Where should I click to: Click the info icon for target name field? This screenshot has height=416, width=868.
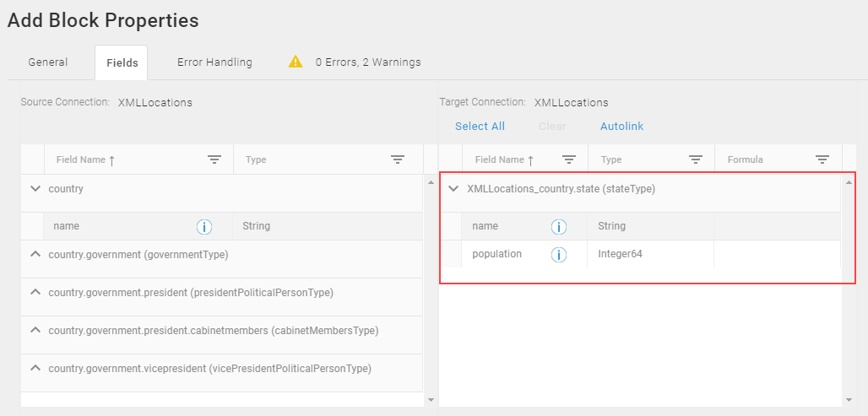coord(559,226)
